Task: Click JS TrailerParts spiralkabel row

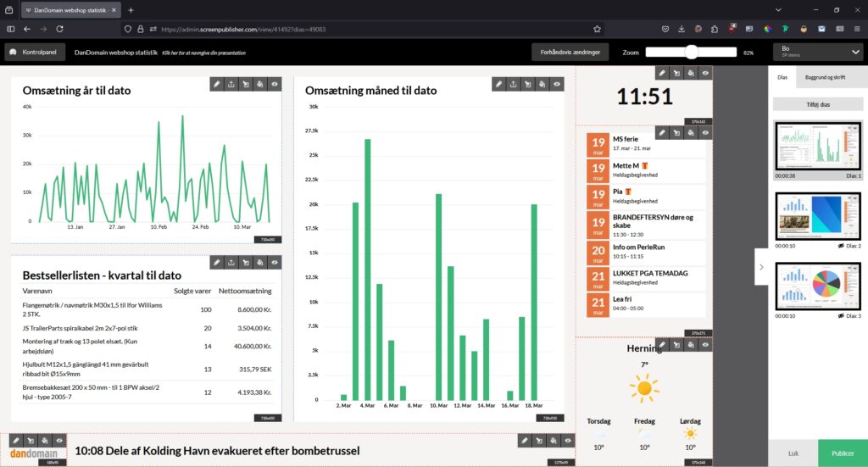Action: (x=147, y=328)
